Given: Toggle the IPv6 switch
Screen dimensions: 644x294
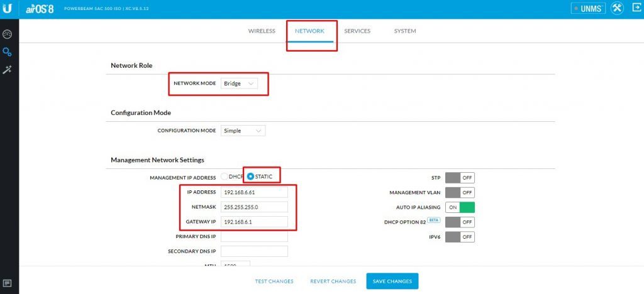Looking at the screenshot, I should tap(460, 237).
